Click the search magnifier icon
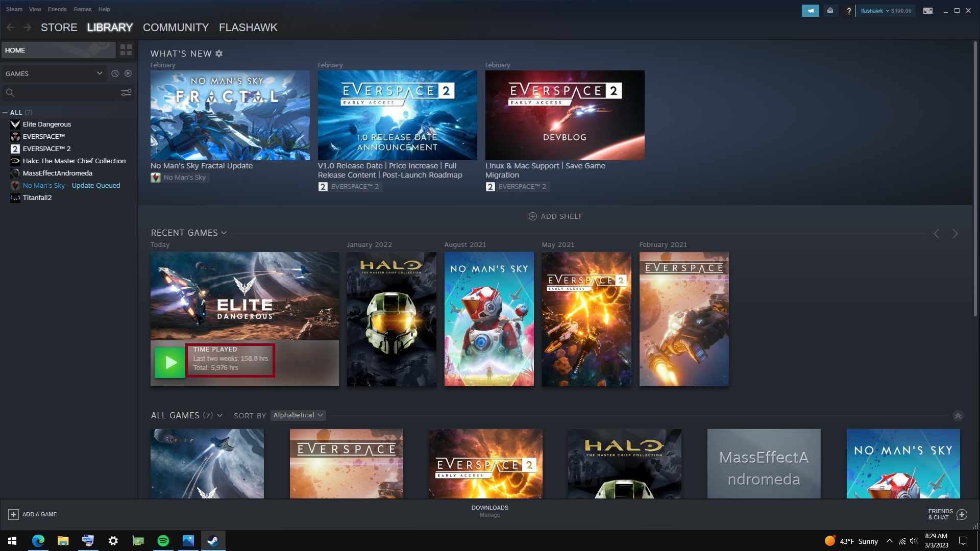This screenshot has width=980, height=551. (10, 93)
